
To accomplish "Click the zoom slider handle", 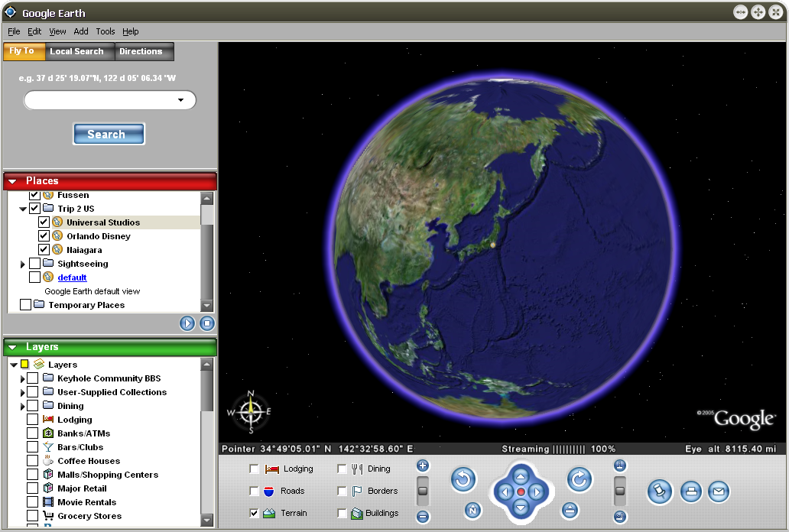I will (423, 491).
